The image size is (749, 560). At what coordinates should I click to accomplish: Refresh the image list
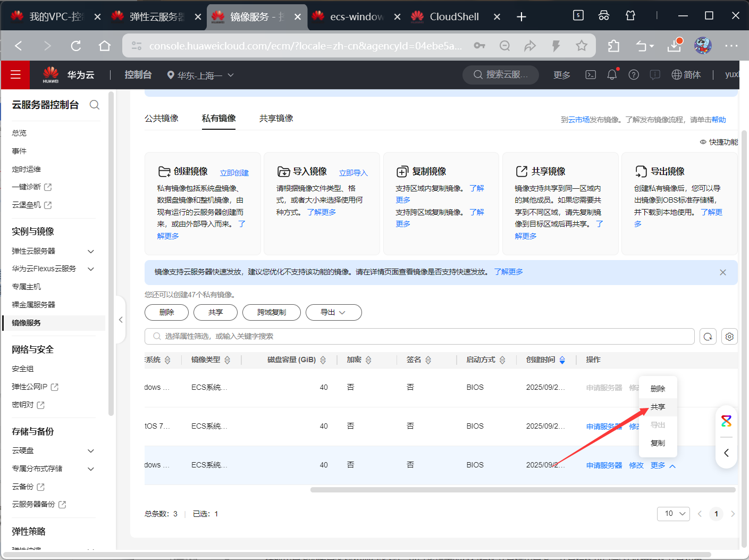[x=708, y=337]
